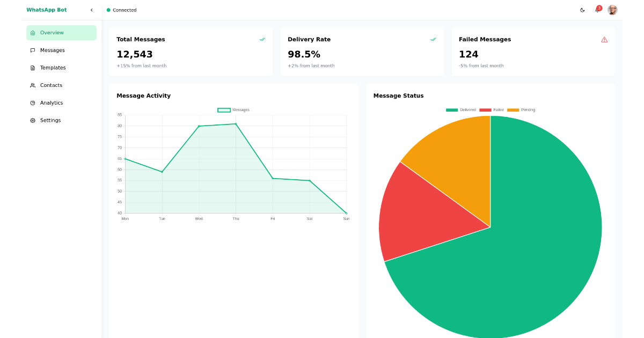
Task: Open the Templates section via its document icon
Action: click(33, 68)
